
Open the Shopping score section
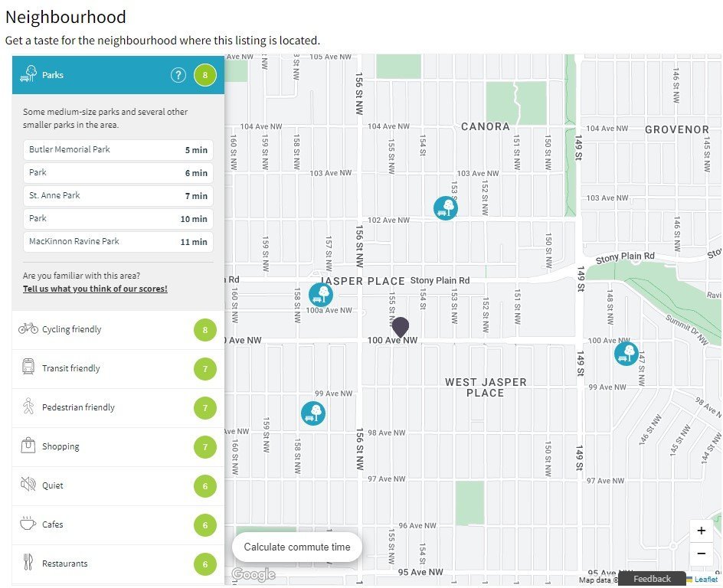click(118, 447)
